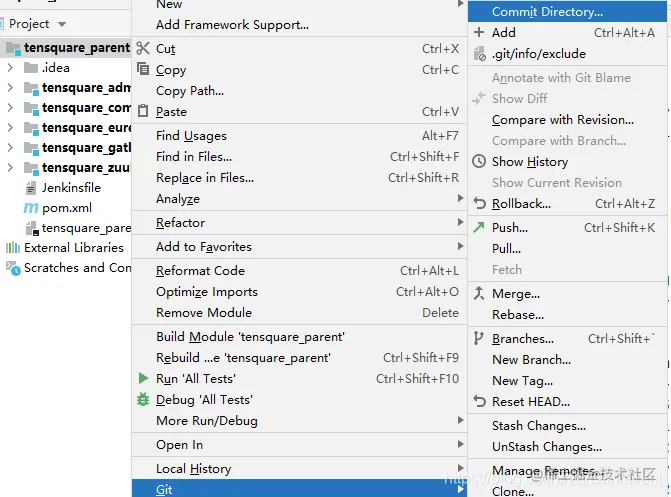Image resolution: width=671 pixels, height=497 pixels.
Task: Expand the tensquare_eure module node
Action: (x=10, y=128)
